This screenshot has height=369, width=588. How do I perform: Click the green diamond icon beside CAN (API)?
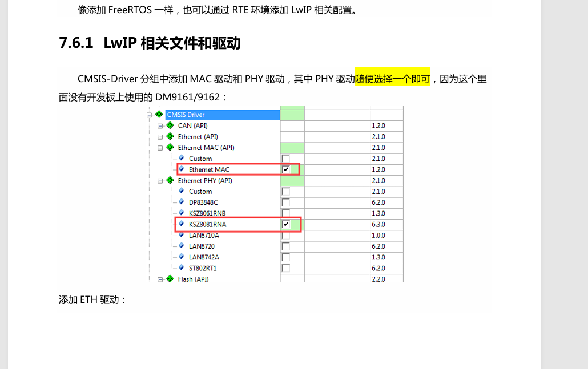170,125
